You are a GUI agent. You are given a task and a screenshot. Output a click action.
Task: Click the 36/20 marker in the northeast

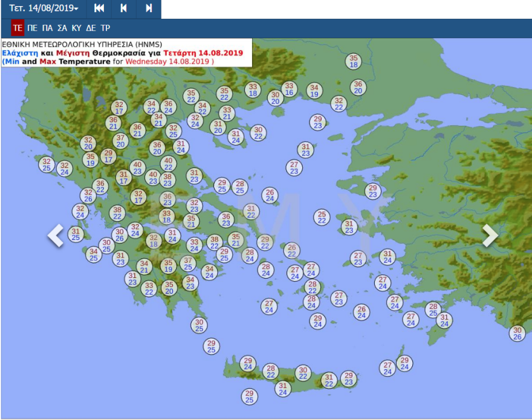coord(358,88)
